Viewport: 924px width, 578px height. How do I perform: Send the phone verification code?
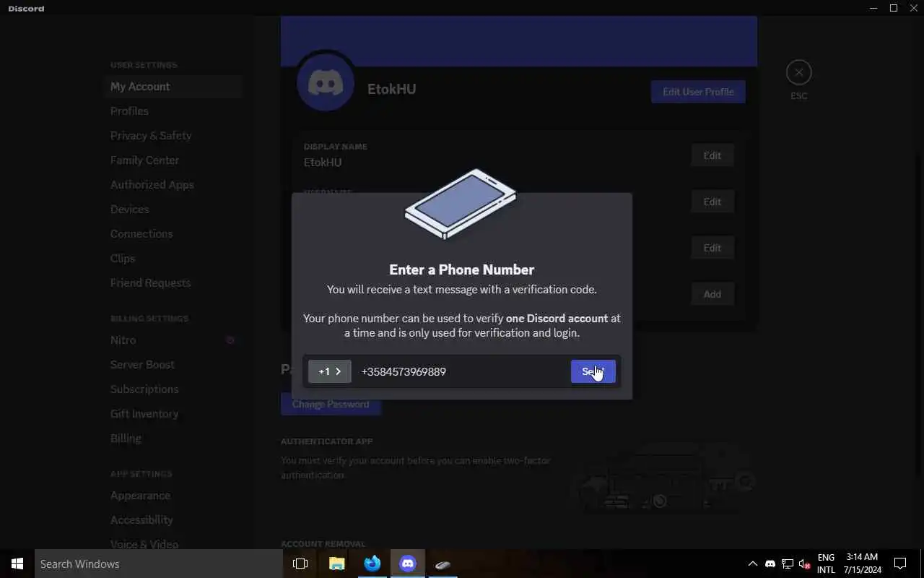coord(593,371)
